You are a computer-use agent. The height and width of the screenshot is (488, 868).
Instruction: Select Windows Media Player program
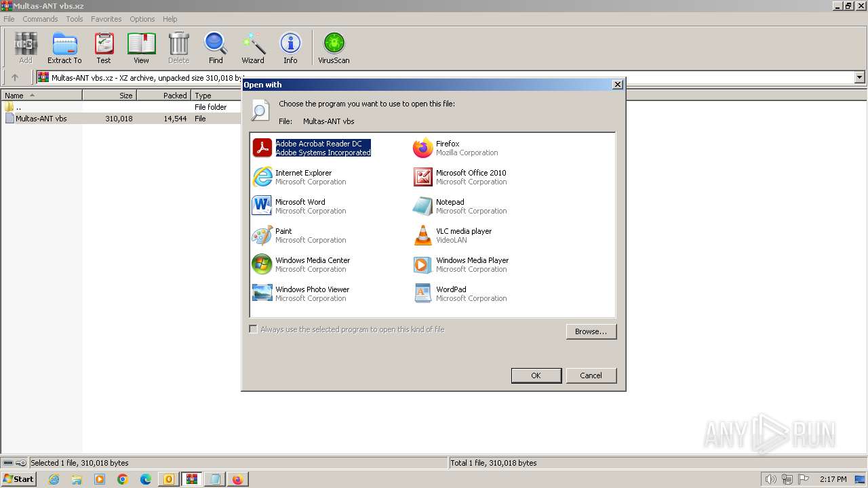[461, 264]
